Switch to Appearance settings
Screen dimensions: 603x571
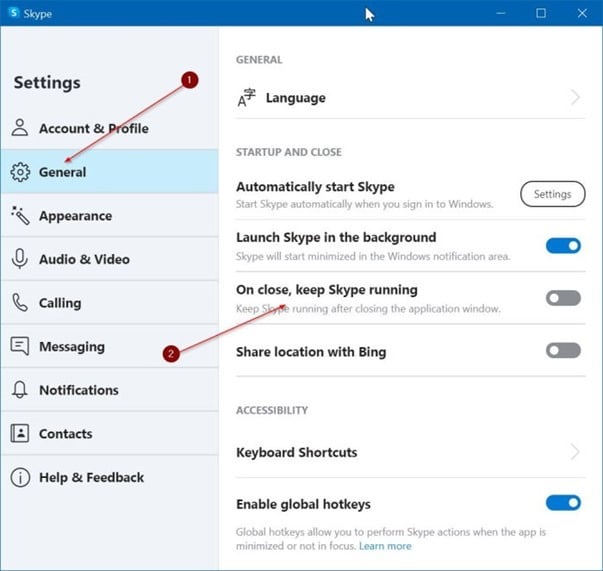coord(110,215)
